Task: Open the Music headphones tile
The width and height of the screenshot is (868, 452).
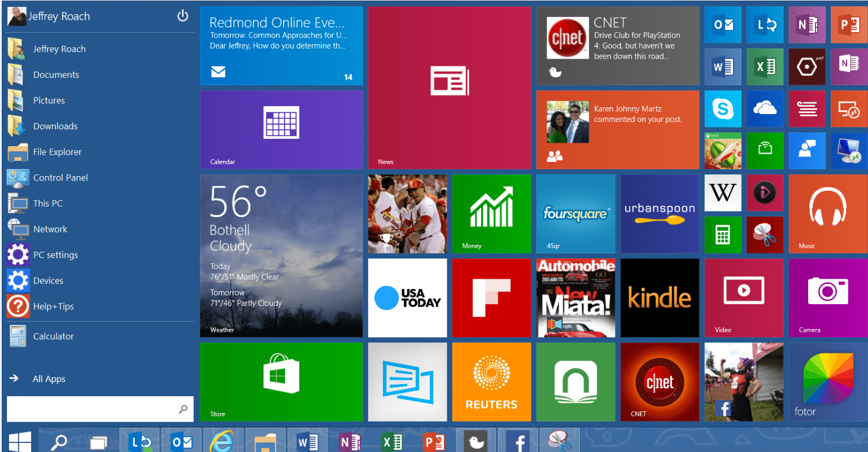Action: tap(828, 214)
